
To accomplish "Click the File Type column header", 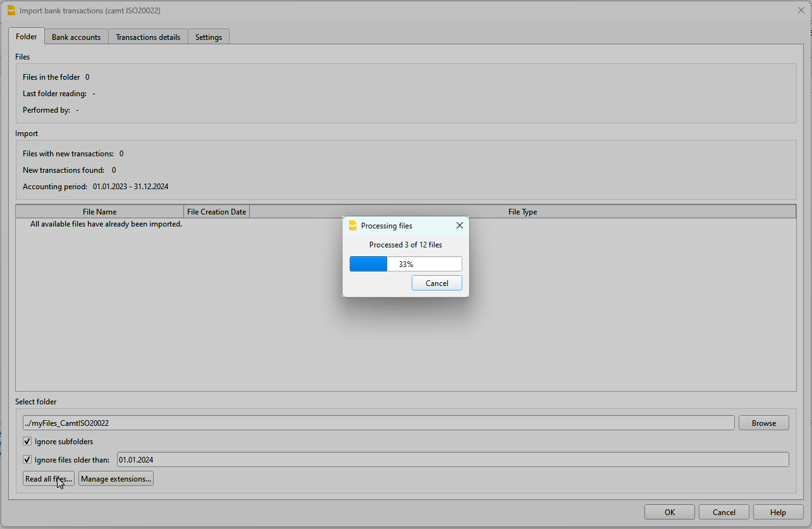I will (522, 211).
